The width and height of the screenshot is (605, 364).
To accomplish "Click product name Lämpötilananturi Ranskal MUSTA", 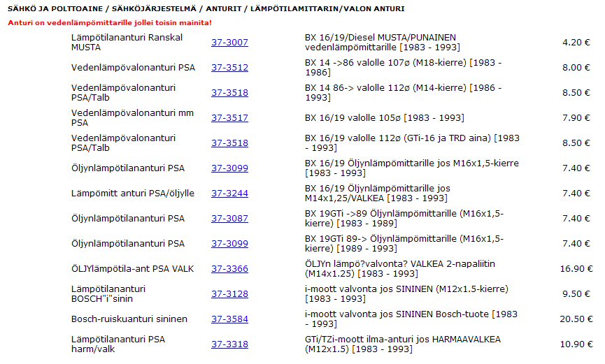I will (117, 43).
